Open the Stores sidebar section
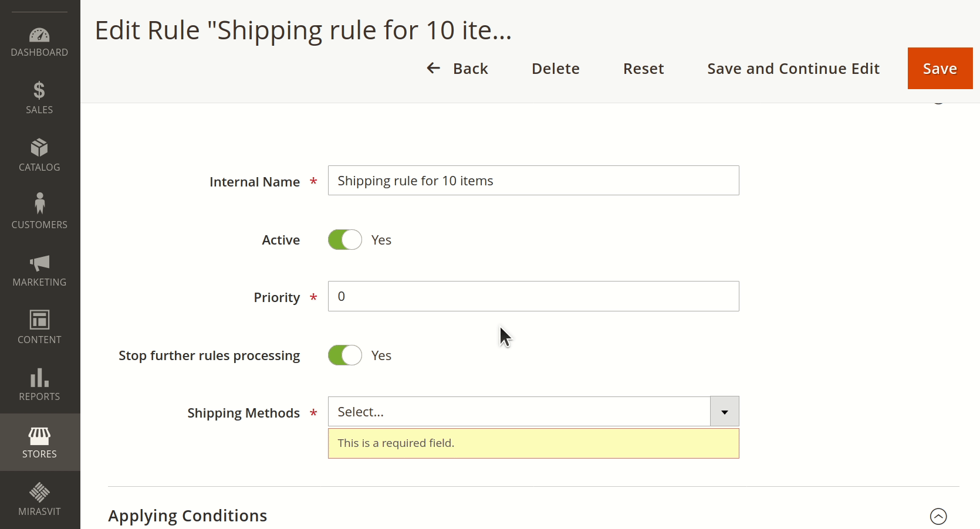 39,442
